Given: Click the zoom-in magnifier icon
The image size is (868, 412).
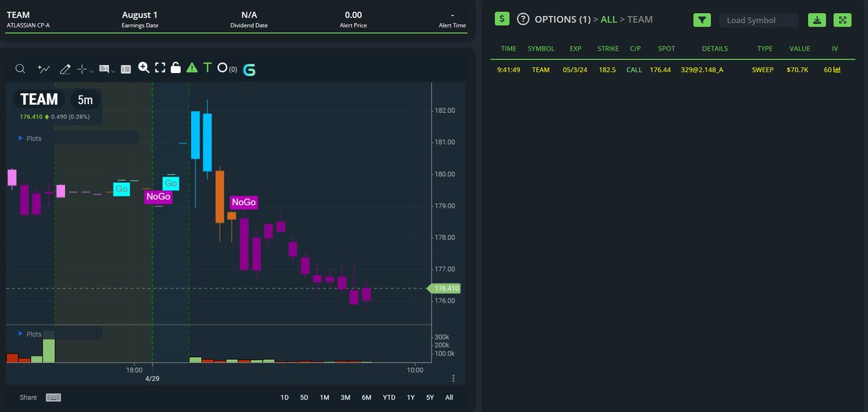Looking at the screenshot, I should click(143, 68).
